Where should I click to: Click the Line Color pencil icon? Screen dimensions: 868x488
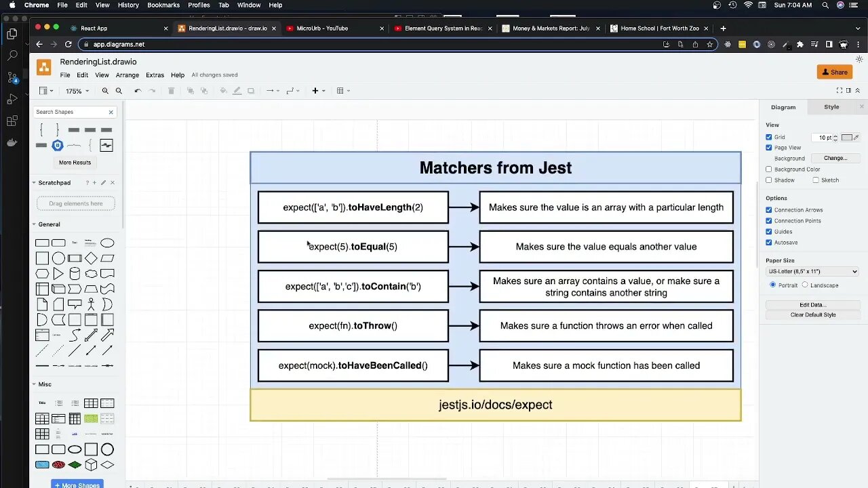(237, 91)
